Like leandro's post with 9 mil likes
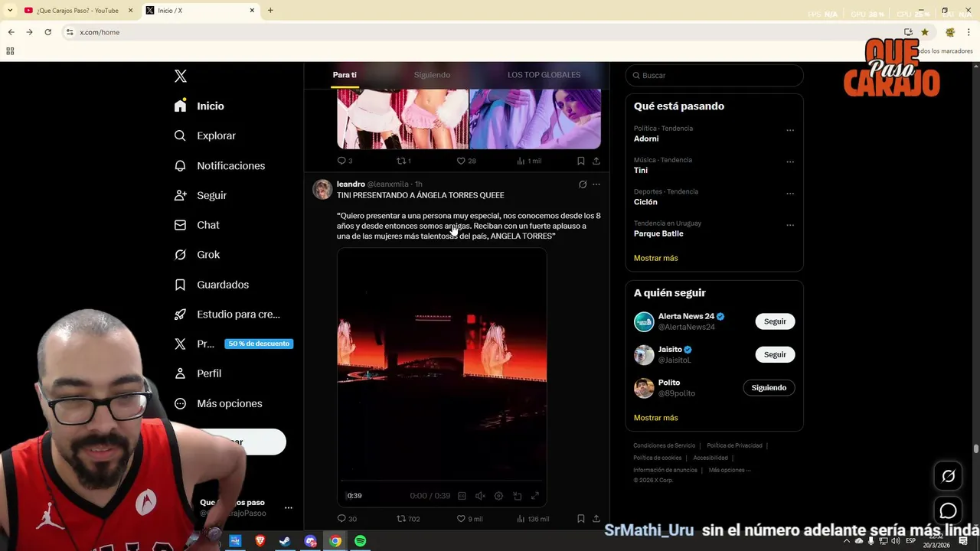The width and height of the screenshot is (980, 551). pyautogui.click(x=469, y=519)
